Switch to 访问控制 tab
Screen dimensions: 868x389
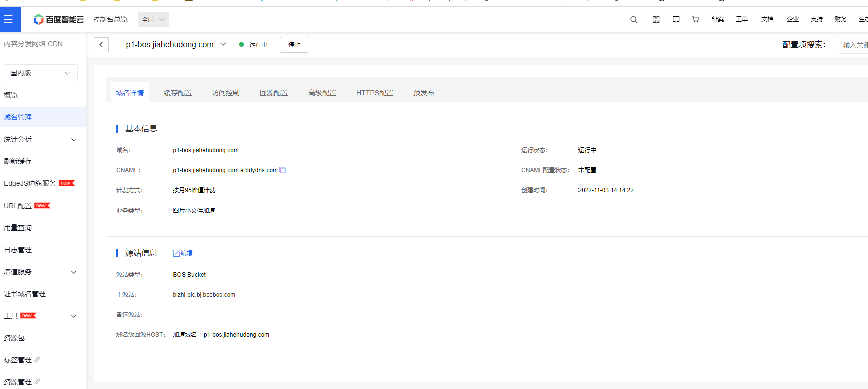pyautogui.click(x=226, y=93)
